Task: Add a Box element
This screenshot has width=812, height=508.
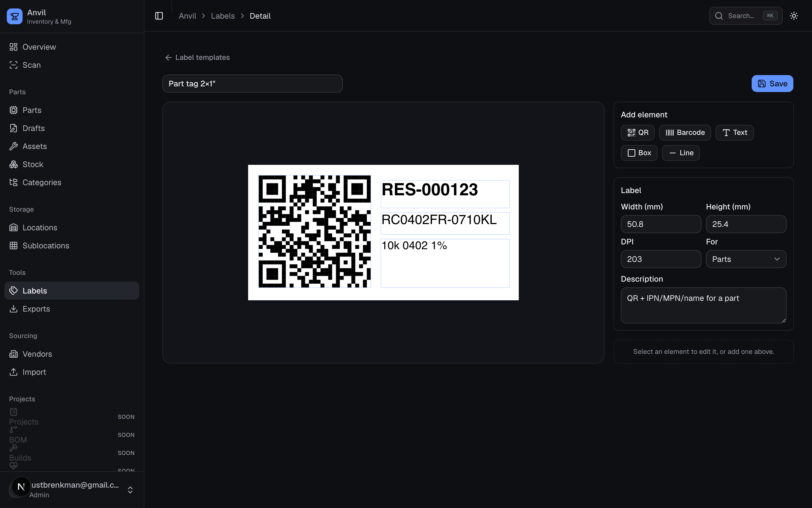Action: pos(639,153)
